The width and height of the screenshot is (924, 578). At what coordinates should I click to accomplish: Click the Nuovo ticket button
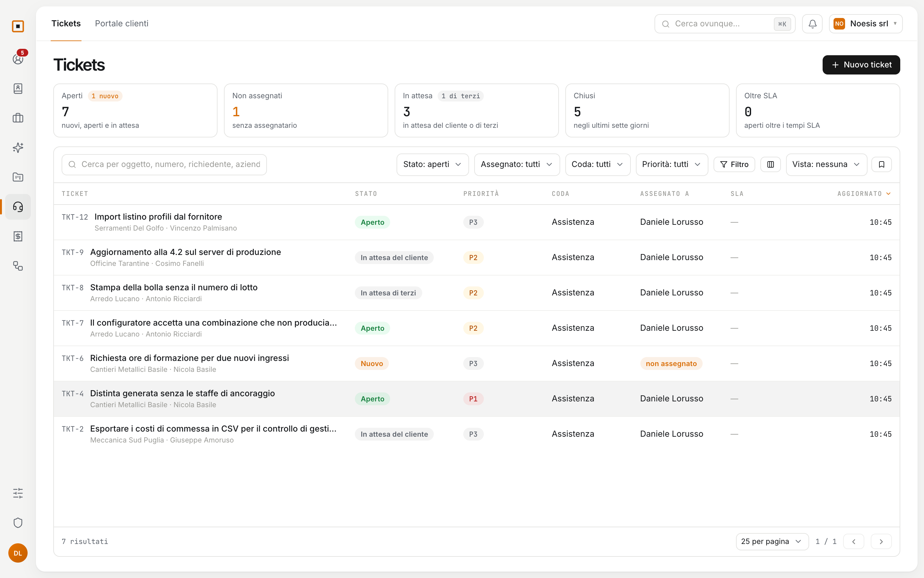861,65
